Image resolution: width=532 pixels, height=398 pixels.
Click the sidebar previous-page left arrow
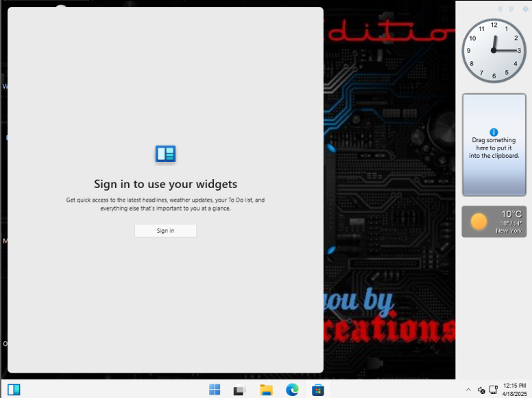tap(500, 9)
